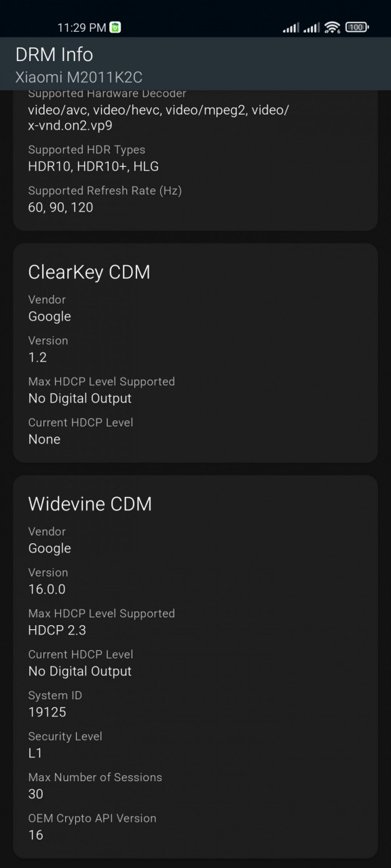Tap the first cellular signal bars icon

pyautogui.click(x=291, y=27)
